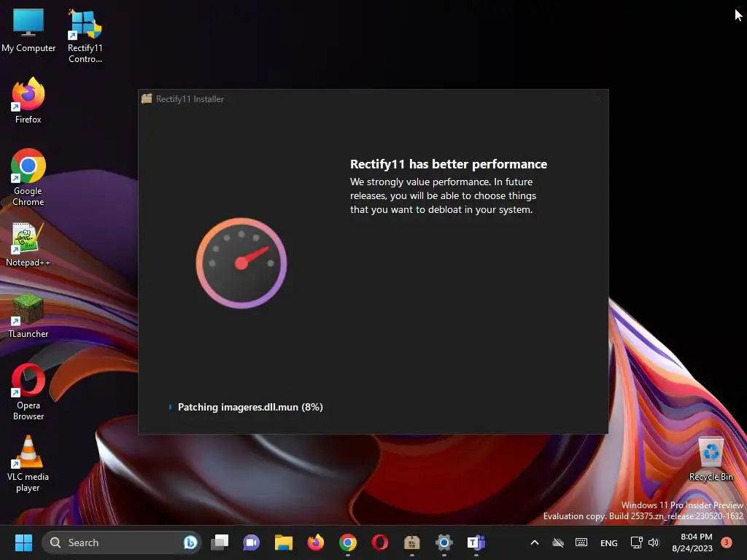Launch Google Chrome desktop shortcut
The image size is (747, 560).
[28, 177]
